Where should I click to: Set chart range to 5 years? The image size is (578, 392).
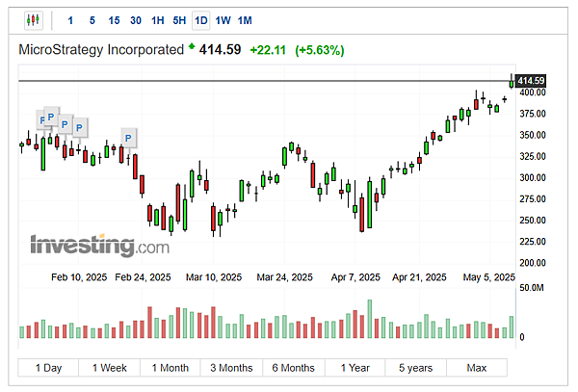[416, 368]
